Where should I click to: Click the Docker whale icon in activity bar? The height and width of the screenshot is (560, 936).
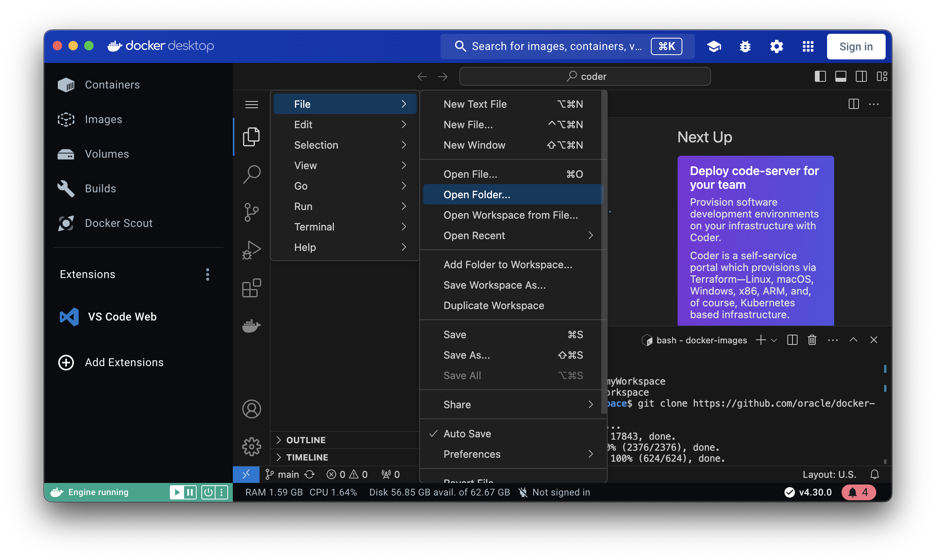[251, 326]
